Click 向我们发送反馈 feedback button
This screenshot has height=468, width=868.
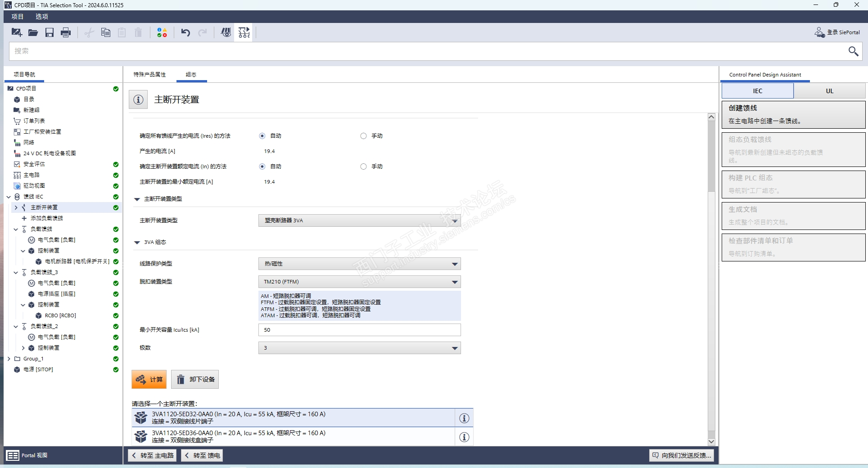(682, 455)
